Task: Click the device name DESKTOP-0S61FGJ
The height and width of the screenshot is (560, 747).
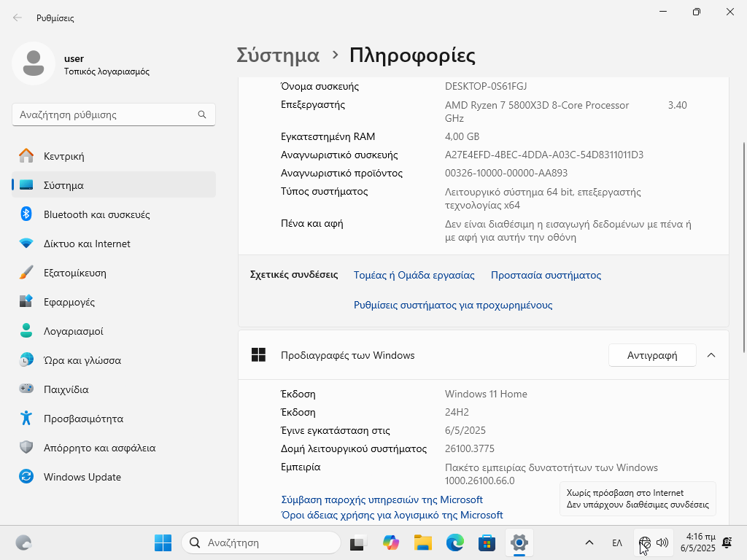Action: 486,86
